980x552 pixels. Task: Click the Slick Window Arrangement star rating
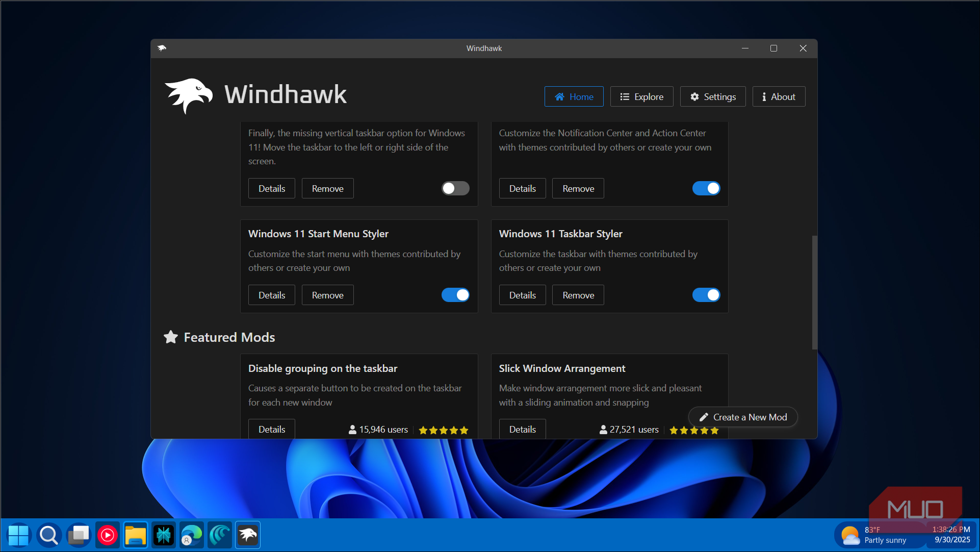coord(694,430)
